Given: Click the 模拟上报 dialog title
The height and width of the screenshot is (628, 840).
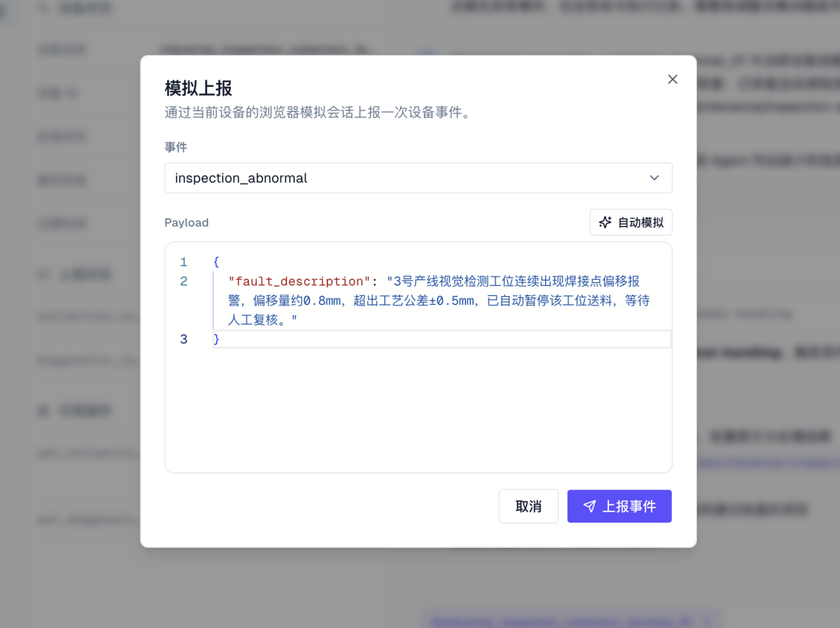Looking at the screenshot, I should [x=198, y=89].
